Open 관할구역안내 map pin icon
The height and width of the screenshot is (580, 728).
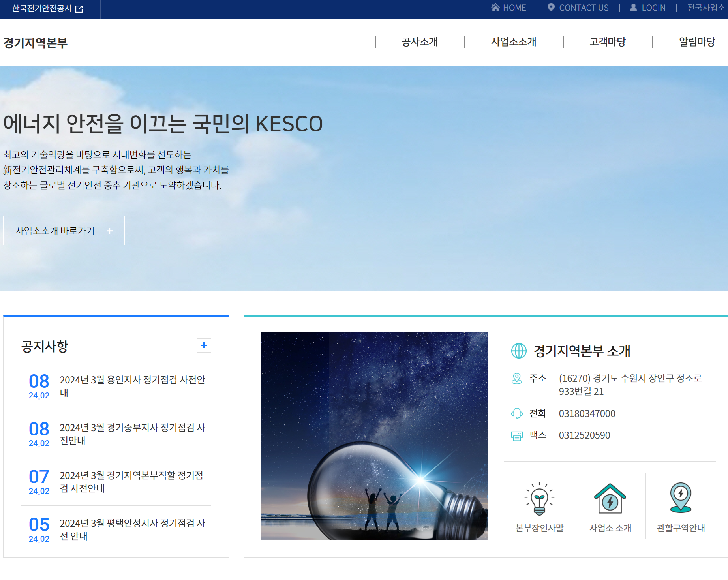681,497
